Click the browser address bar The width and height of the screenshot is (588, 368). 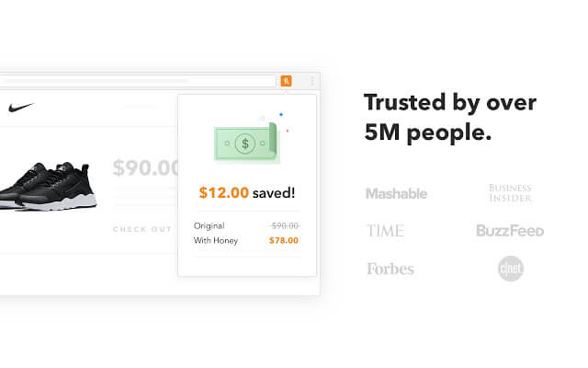point(138,81)
